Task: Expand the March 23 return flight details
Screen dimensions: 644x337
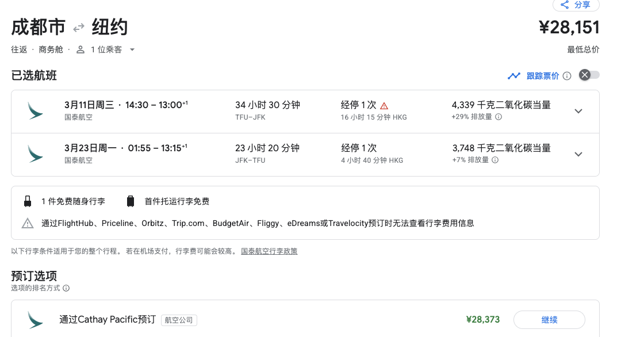Action: pyautogui.click(x=578, y=154)
